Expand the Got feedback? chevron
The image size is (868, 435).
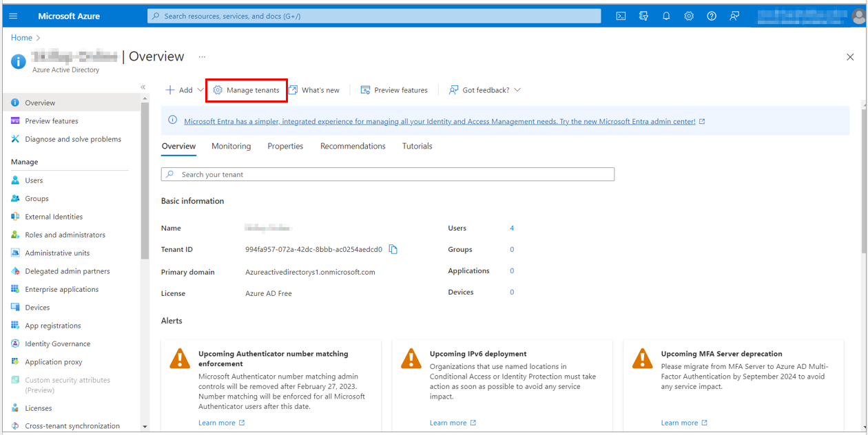point(517,90)
